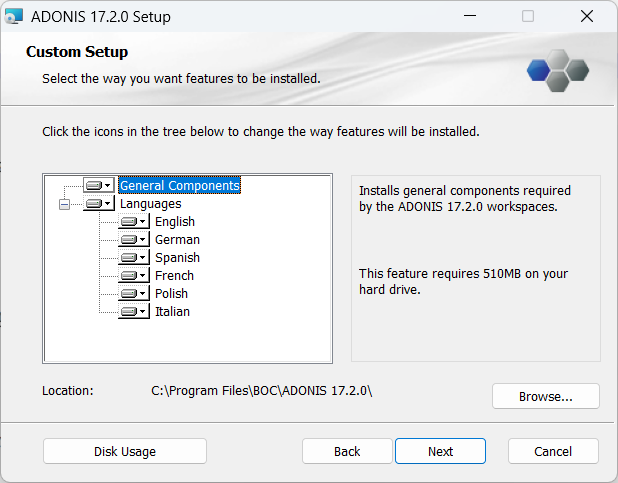Cancel the ADONIS setup
618x483 pixels.
point(553,451)
